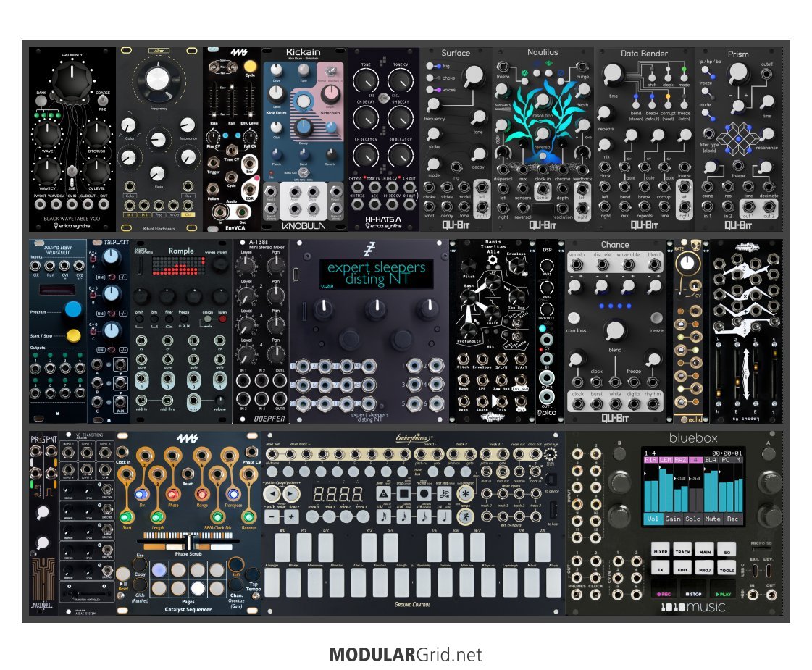This screenshot has width=812, height=670.
Task: Select the 1/4 quarter note button
Action: pos(444,516)
